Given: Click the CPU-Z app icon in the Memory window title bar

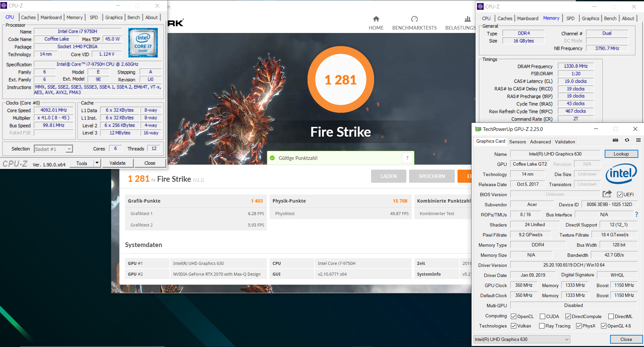Looking at the screenshot, I should click(481, 6).
